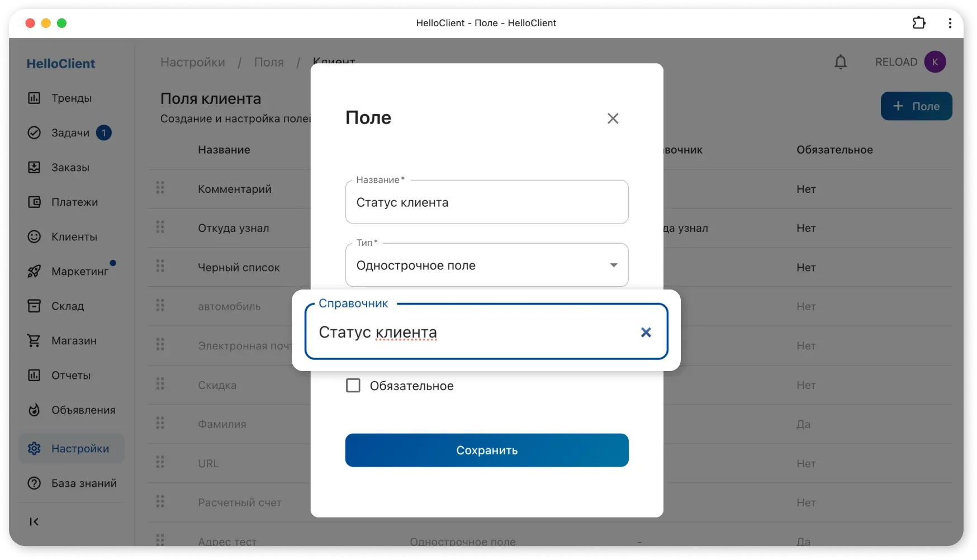The image size is (977, 560).
Task: Expand the Тип dropdown
Action: (613, 265)
